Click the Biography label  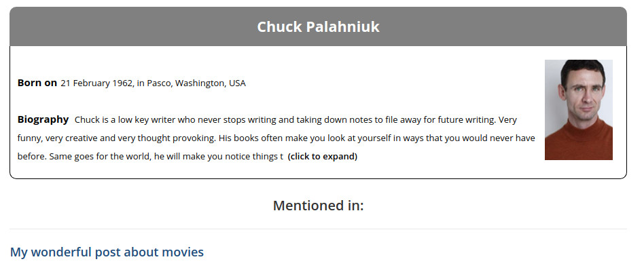point(43,120)
